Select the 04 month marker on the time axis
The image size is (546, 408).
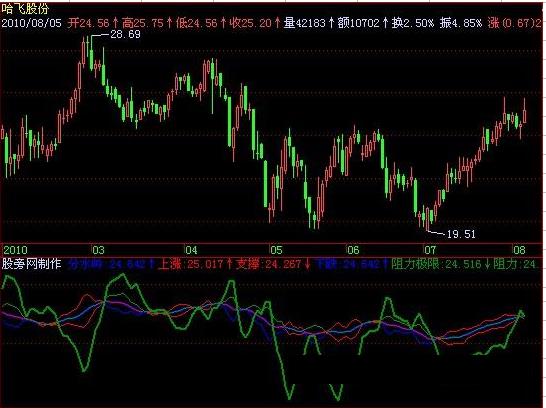[x=191, y=250]
